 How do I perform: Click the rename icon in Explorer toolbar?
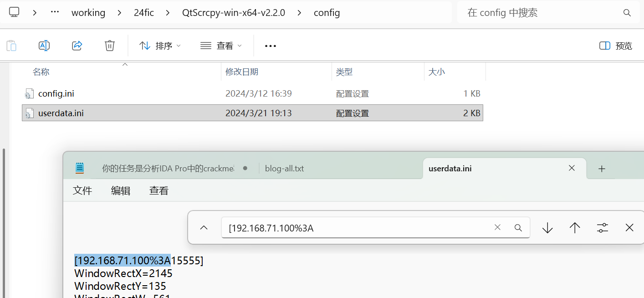pos(44,46)
